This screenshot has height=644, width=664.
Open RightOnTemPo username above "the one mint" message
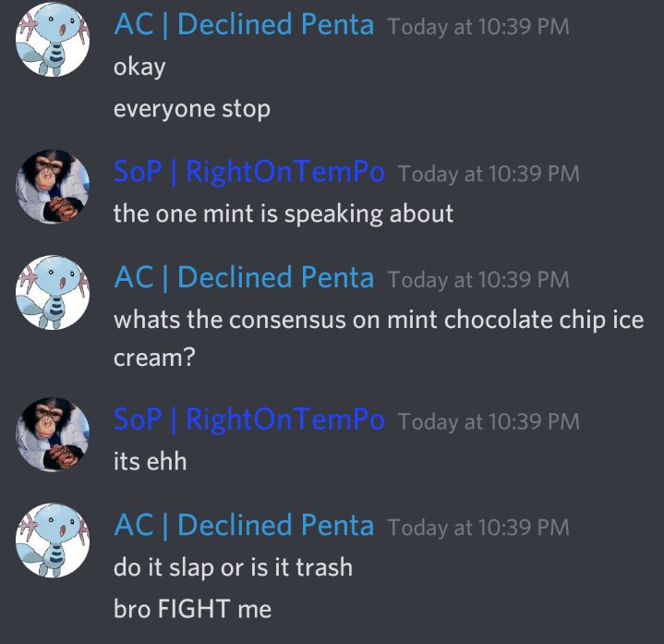tap(249, 172)
